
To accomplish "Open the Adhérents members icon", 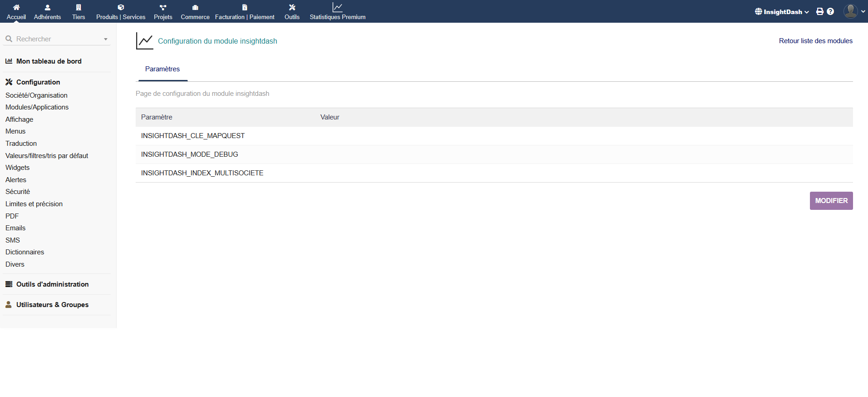I will pos(47,7).
